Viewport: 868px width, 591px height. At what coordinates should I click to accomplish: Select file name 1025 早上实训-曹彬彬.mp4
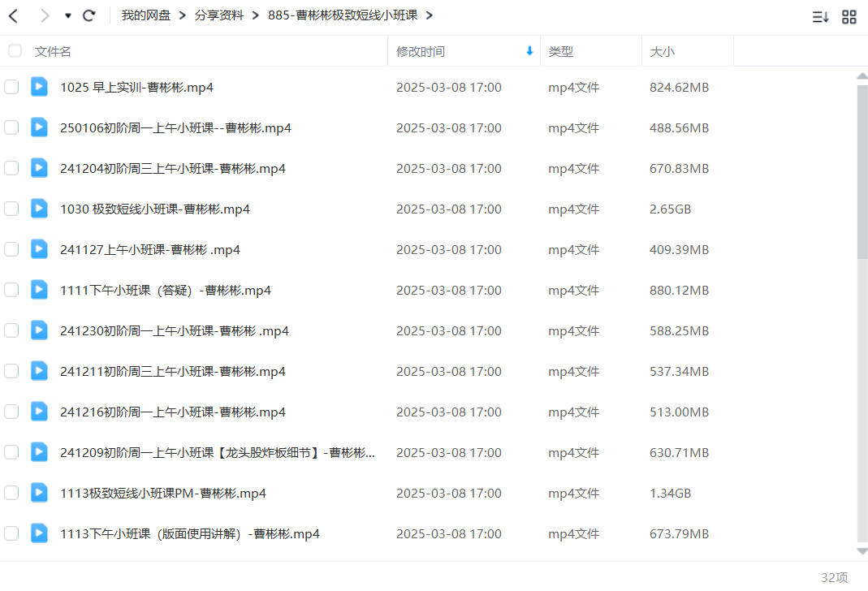[x=136, y=88]
